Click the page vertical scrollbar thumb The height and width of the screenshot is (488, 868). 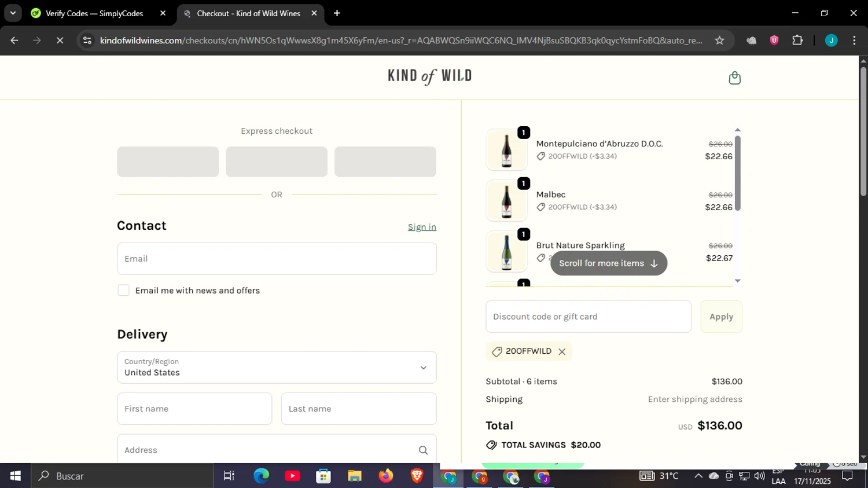[863, 131]
